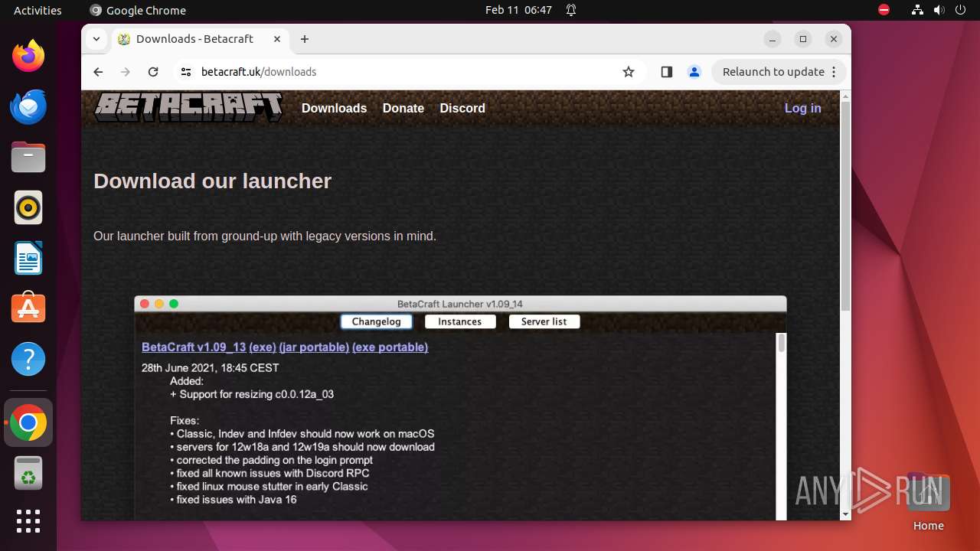The width and height of the screenshot is (980, 551).
Task: Toggle the Chrome side panel
Action: tap(666, 72)
